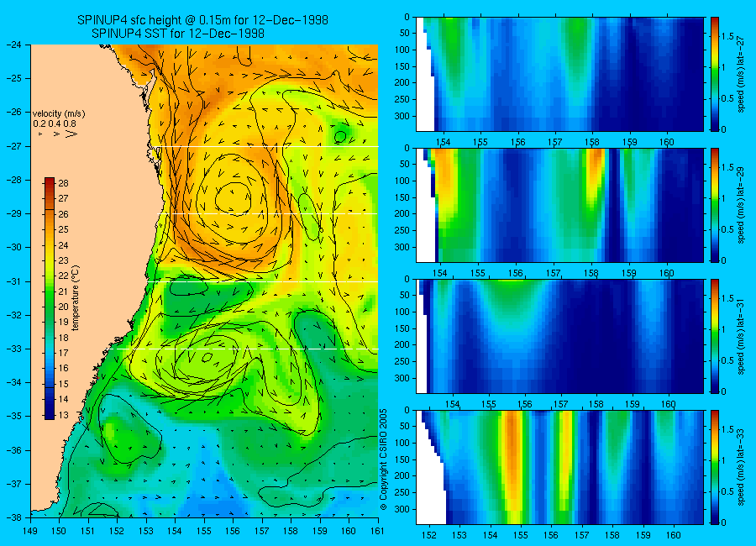This screenshot has width=756, height=546.
Task: Click the '13' value on the temperature scale
Action: pos(63,415)
